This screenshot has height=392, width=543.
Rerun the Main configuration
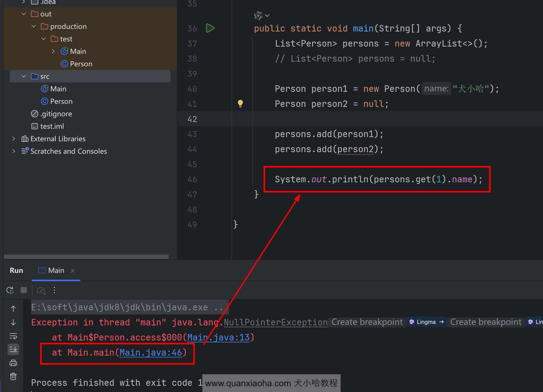[10, 290]
